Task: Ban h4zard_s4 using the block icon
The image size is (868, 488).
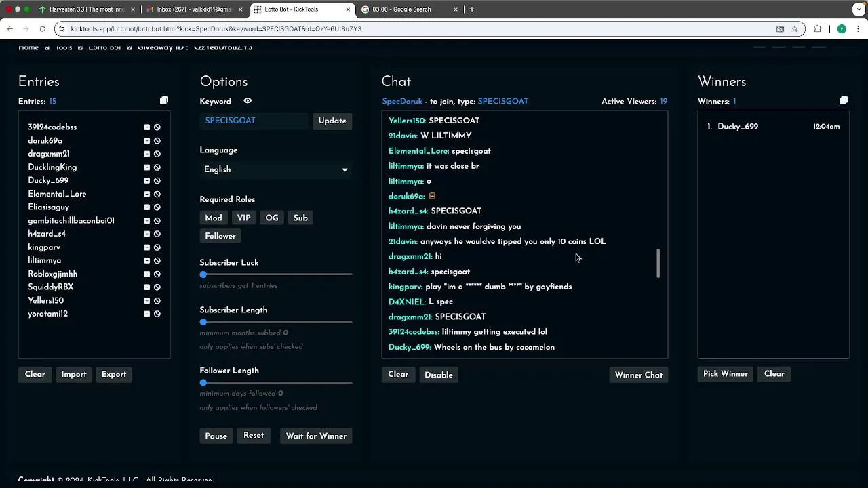Action: click(157, 234)
